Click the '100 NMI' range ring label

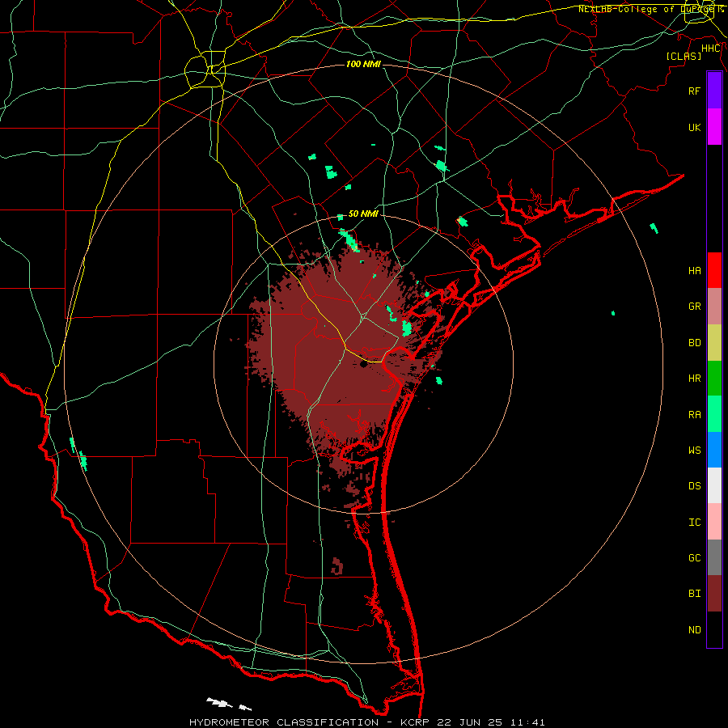pyautogui.click(x=363, y=64)
